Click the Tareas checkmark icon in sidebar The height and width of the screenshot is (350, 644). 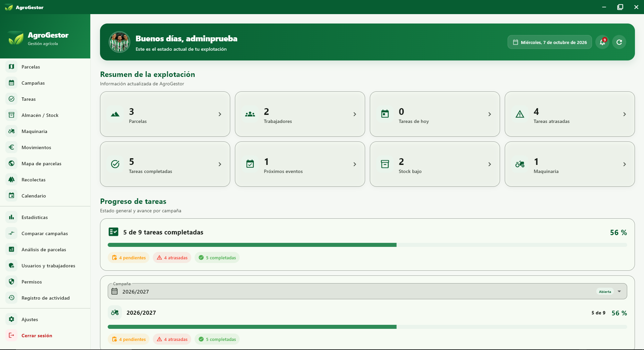11,99
